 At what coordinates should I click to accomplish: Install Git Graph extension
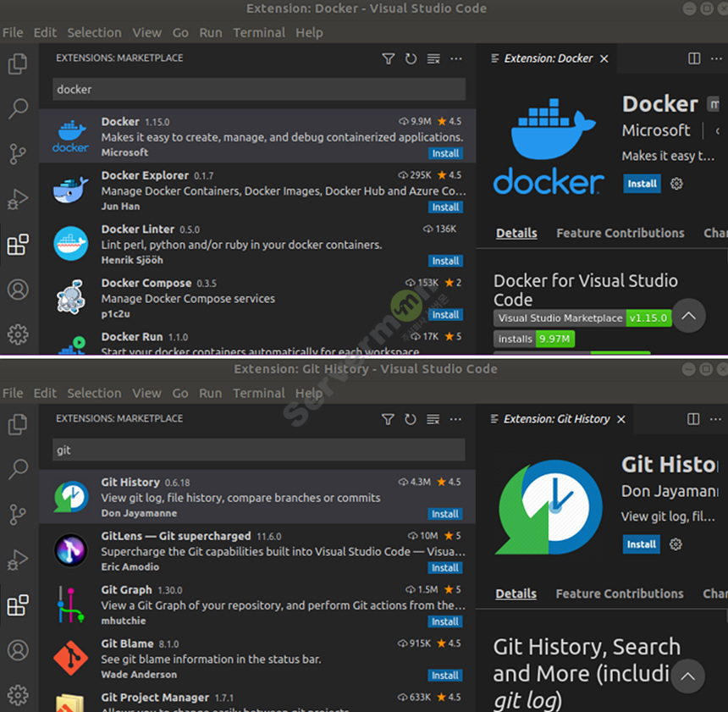pos(444,622)
